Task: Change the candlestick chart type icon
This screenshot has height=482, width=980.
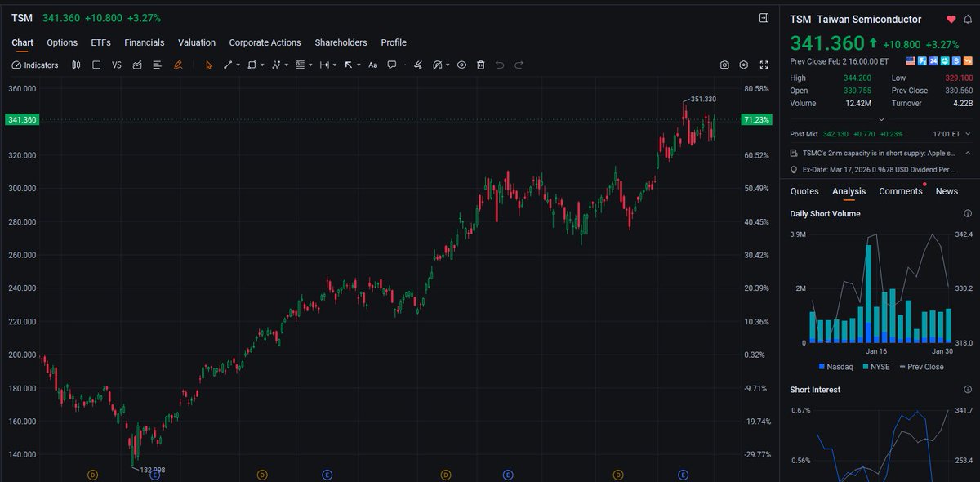Action: 76,65
